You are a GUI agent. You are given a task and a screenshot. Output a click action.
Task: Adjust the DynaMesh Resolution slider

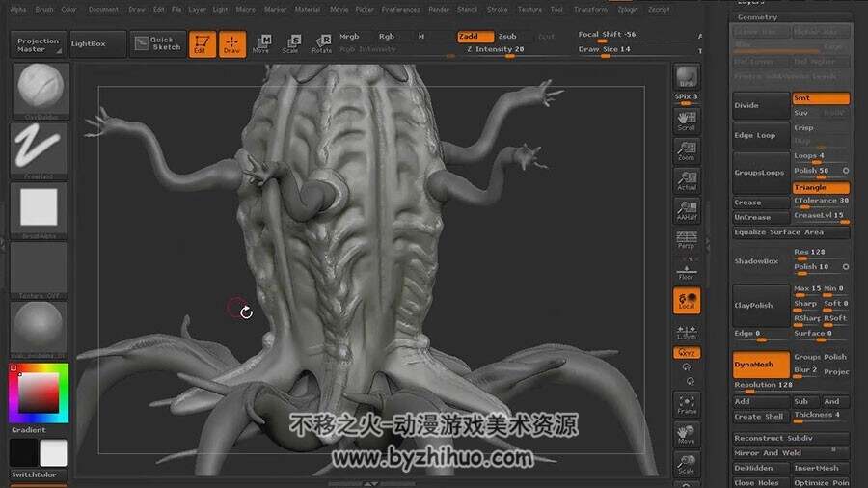tap(791, 386)
